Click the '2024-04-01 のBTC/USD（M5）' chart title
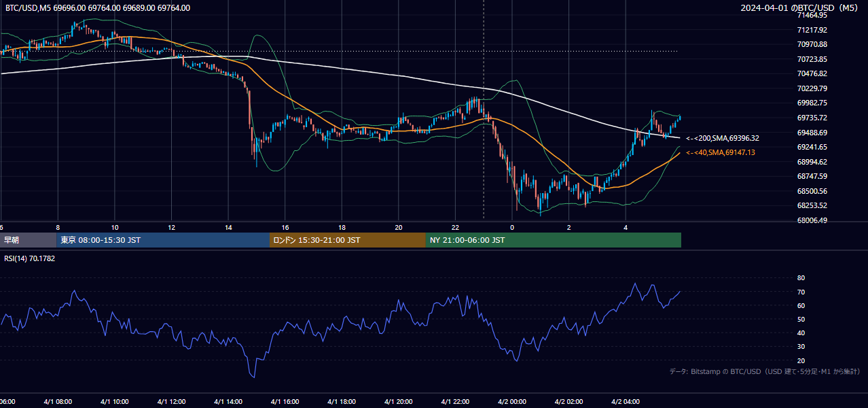868x408 pixels. pyautogui.click(x=800, y=8)
